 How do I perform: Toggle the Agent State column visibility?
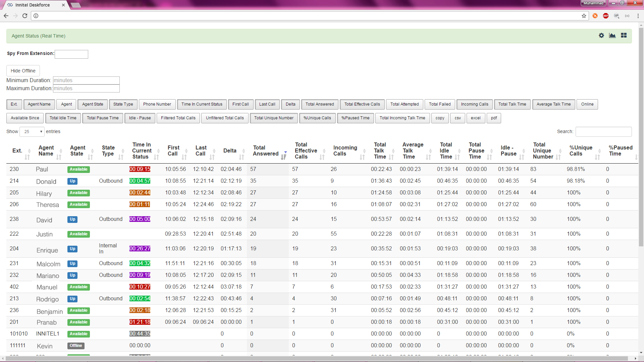[x=93, y=104]
